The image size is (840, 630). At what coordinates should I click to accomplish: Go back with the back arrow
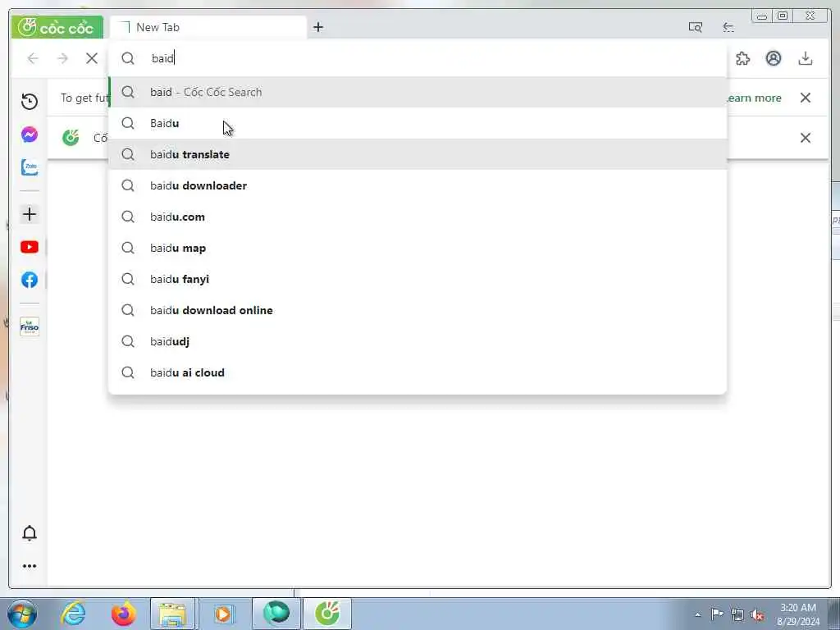coord(33,58)
